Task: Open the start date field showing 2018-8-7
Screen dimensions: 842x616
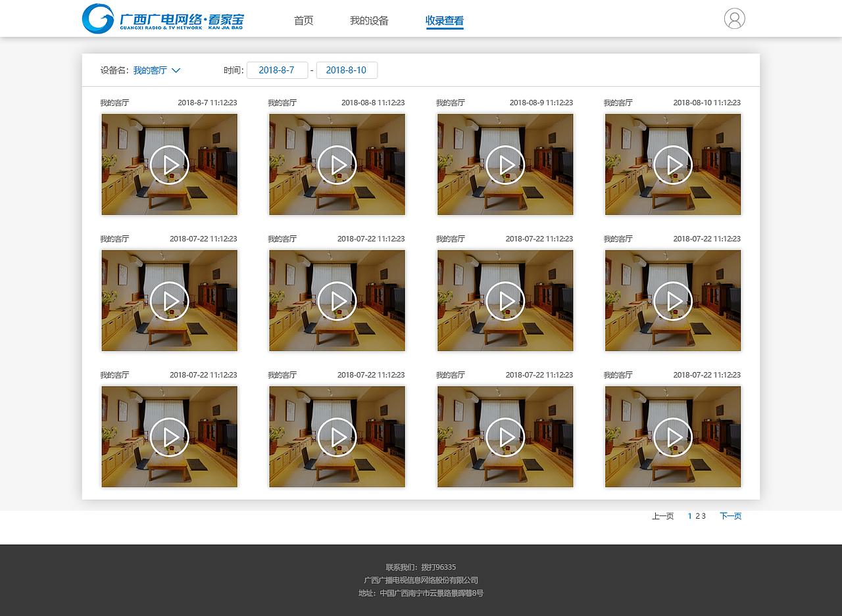Action: pos(277,70)
